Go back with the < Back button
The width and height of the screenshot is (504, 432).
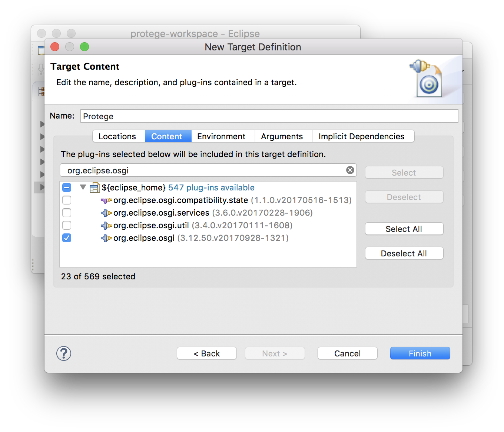coord(207,353)
